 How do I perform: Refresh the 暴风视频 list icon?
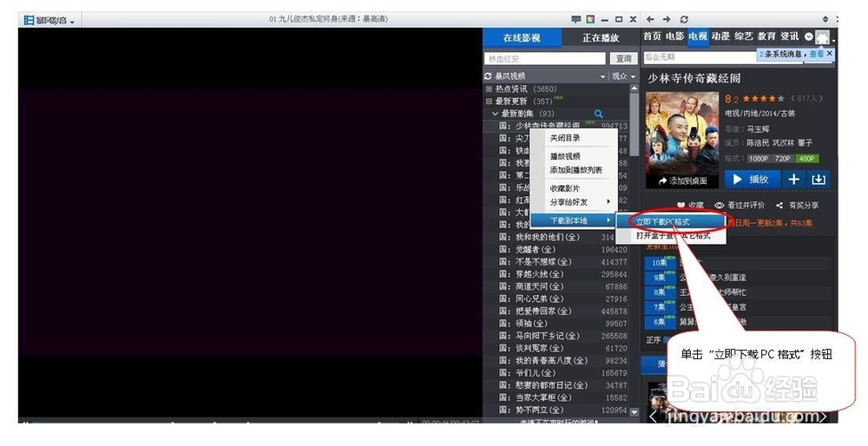pyautogui.click(x=488, y=76)
